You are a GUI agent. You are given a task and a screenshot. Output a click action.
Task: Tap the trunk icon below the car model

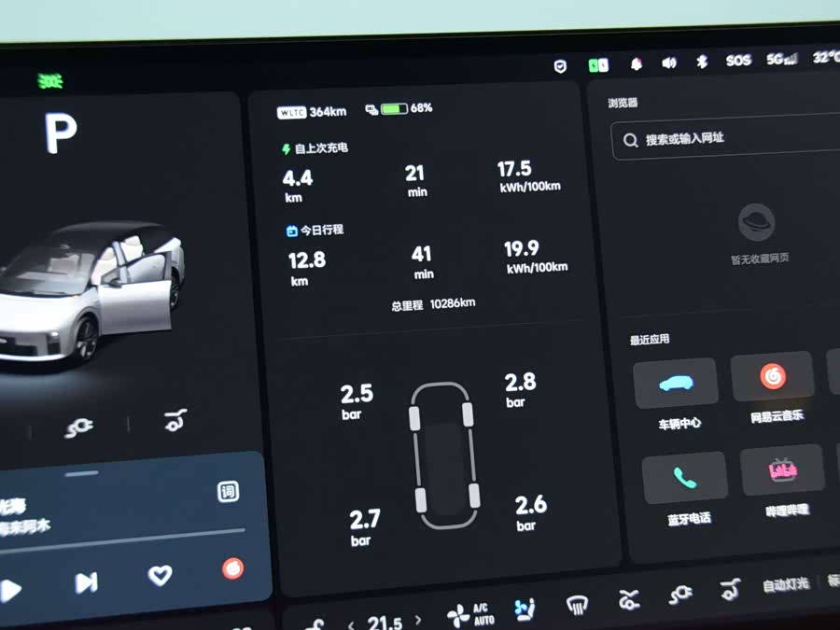click(175, 420)
